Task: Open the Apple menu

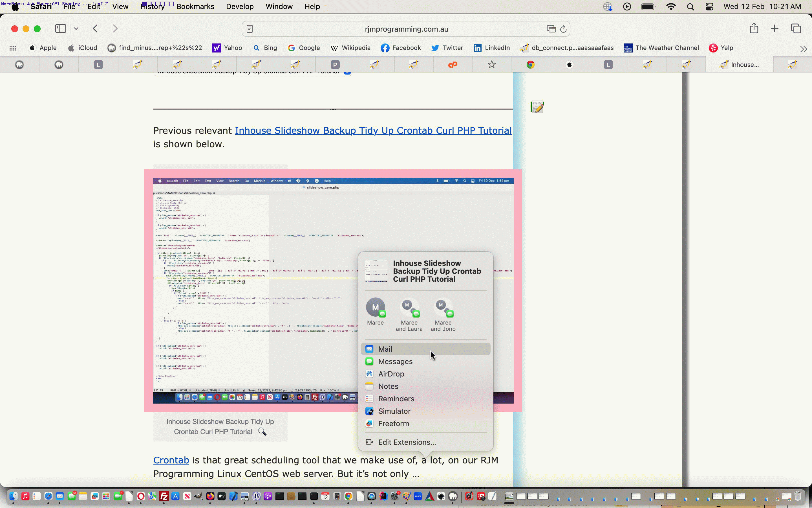Action: (16, 7)
